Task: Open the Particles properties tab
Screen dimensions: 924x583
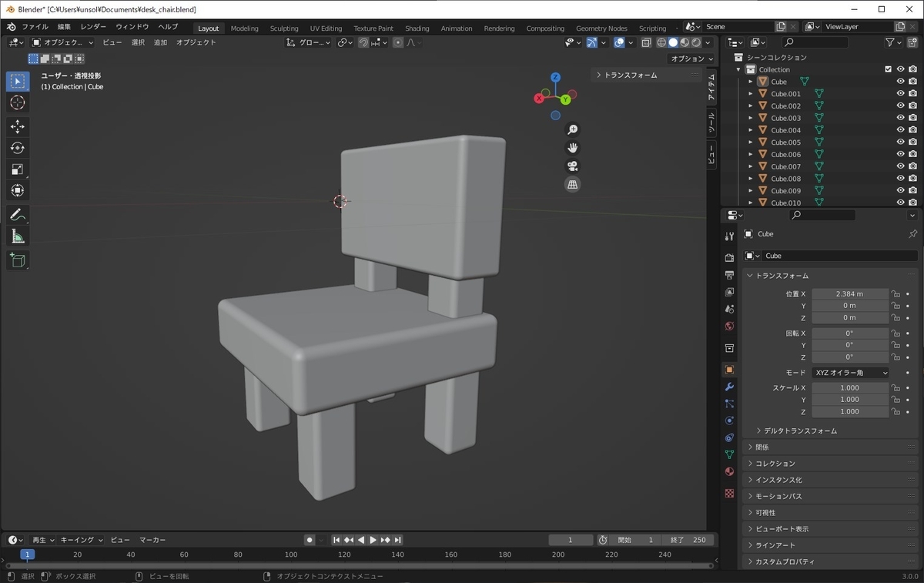Action: tap(729, 404)
